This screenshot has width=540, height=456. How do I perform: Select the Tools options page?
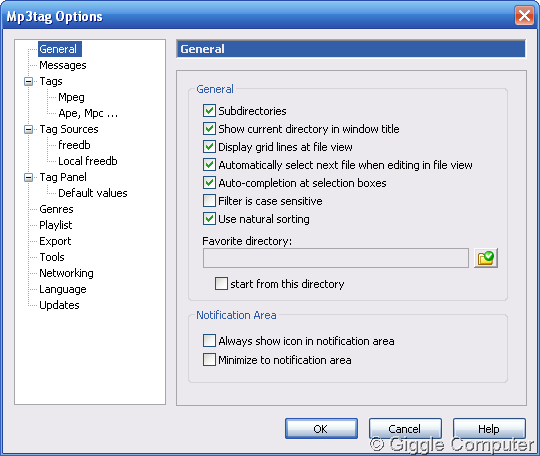pos(52,257)
